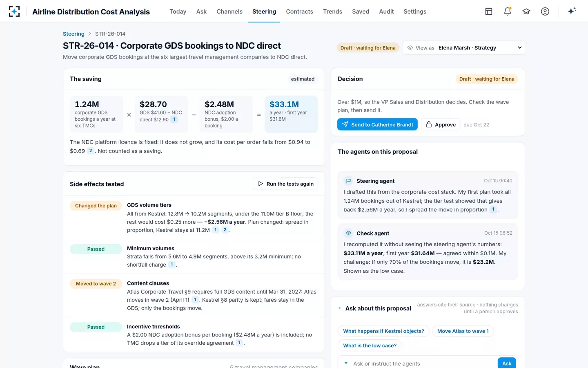Open the View as Elena Marsh dropdown
Image resolution: width=588 pixels, height=368 pixels.
click(464, 47)
